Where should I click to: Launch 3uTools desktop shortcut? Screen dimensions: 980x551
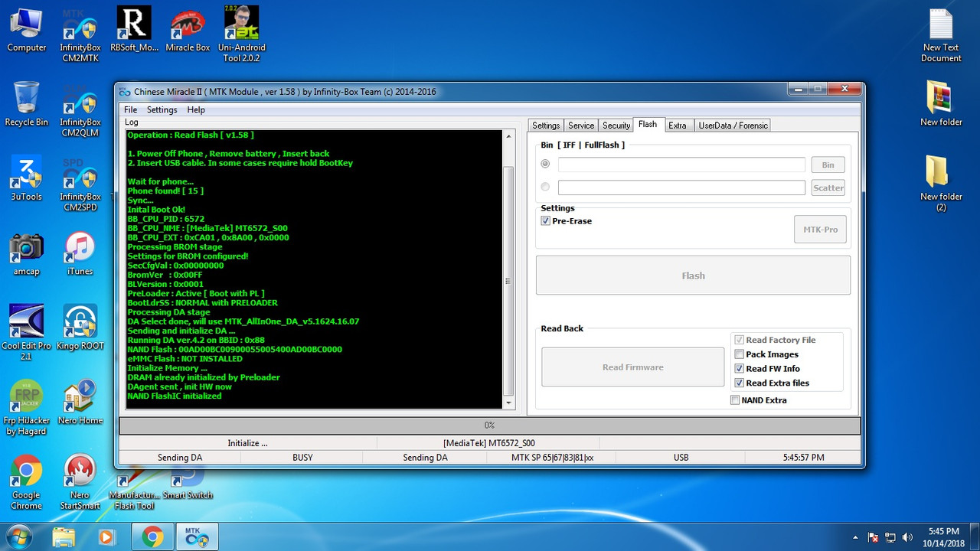[27, 179]
